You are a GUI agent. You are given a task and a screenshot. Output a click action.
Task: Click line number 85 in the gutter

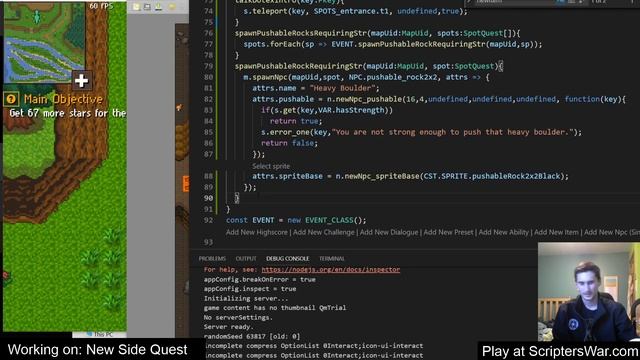pyautogui.click(x=208, y=132)
